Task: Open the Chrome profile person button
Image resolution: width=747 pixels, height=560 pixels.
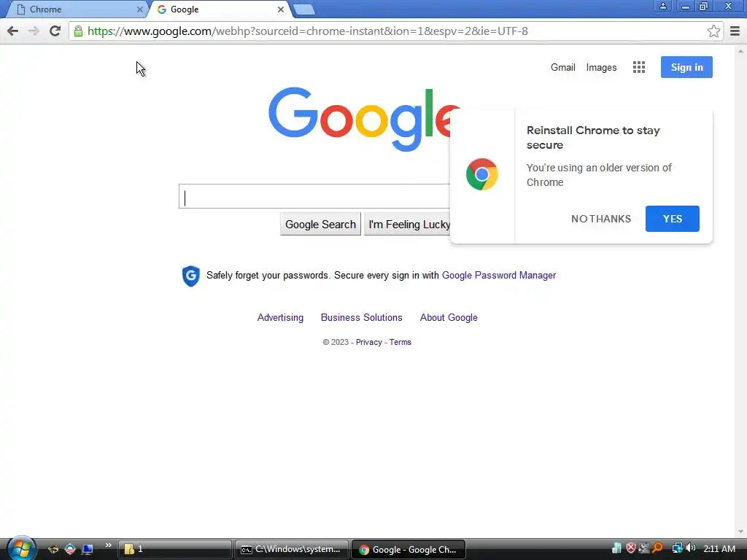Action: (662, 6)
